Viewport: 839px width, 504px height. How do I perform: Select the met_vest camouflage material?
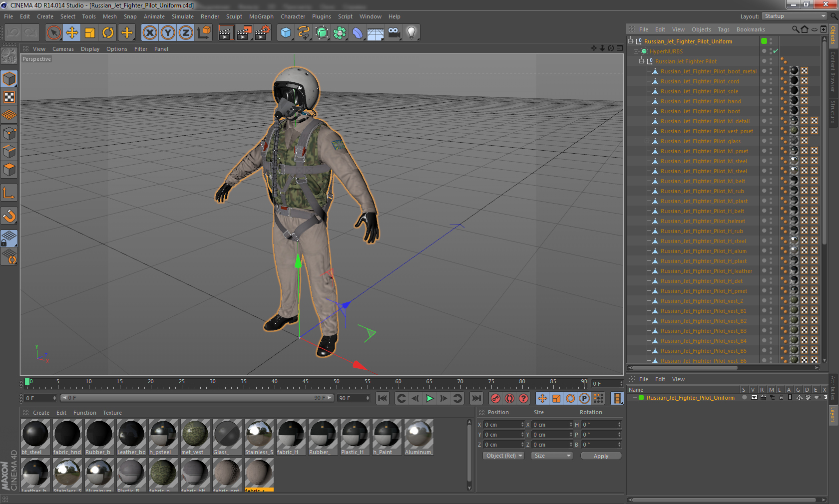coord(195,437)
